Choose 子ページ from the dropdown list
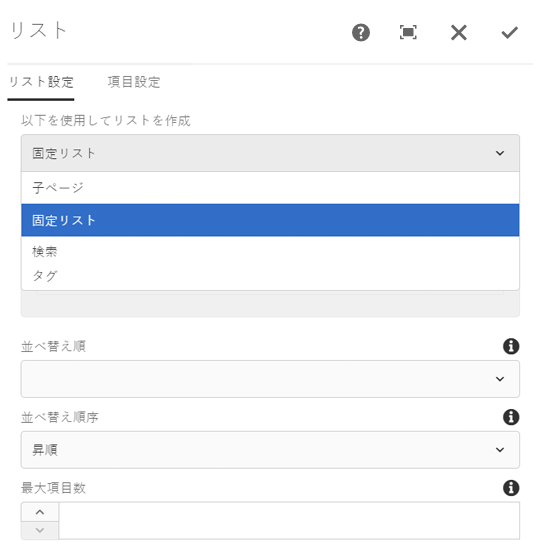This screenshot has height=550, width=546. 270,188
